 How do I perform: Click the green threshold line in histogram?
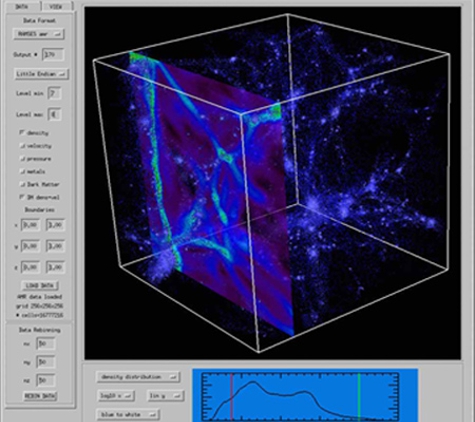[359, 397]
